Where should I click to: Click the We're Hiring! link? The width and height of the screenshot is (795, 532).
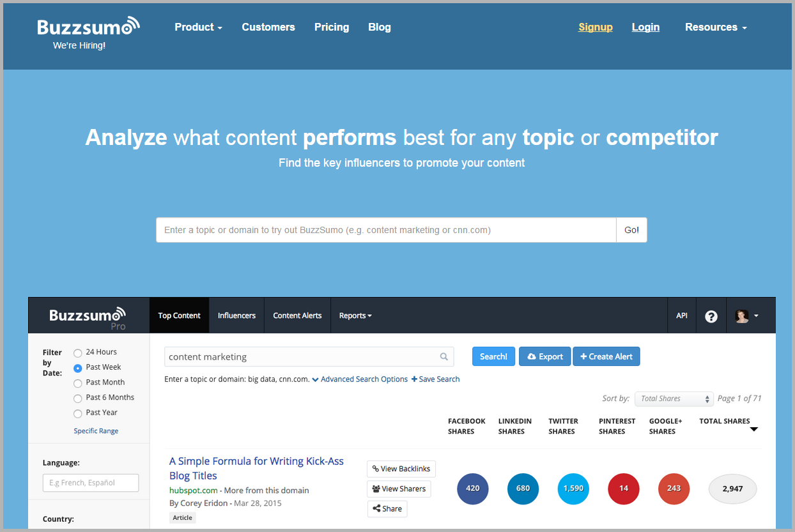click(x=79, y=46)
